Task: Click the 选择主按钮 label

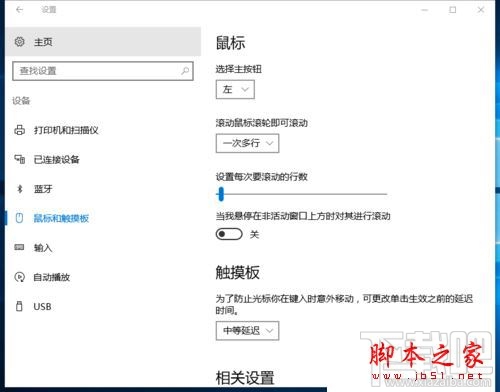Action: 239,69
